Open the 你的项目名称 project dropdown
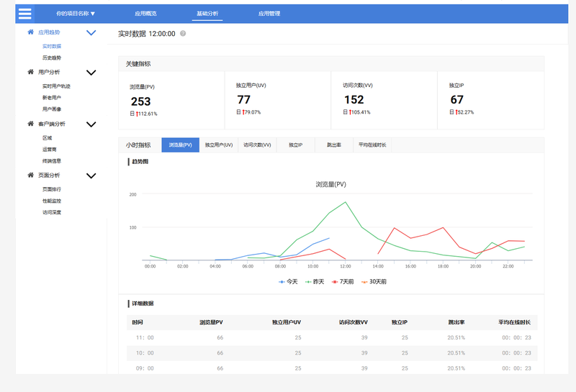The height and width of the screenshot is (392, 576). tap(76, 14)
